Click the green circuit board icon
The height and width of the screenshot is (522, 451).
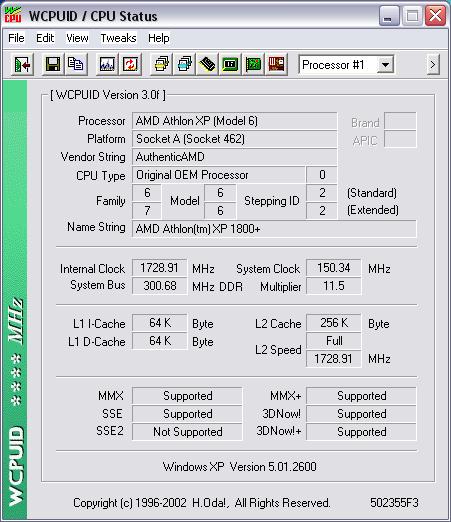(x=253, y=64)
